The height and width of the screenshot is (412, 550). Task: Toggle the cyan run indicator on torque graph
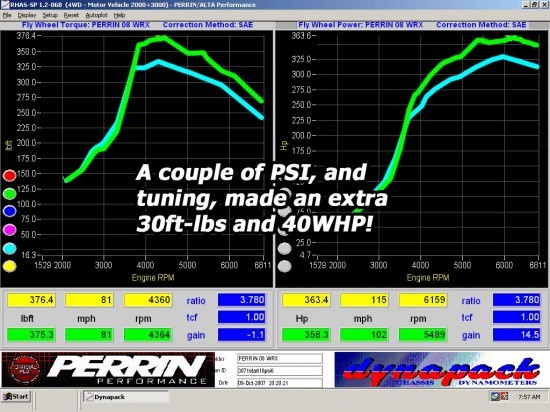(9, 249)
